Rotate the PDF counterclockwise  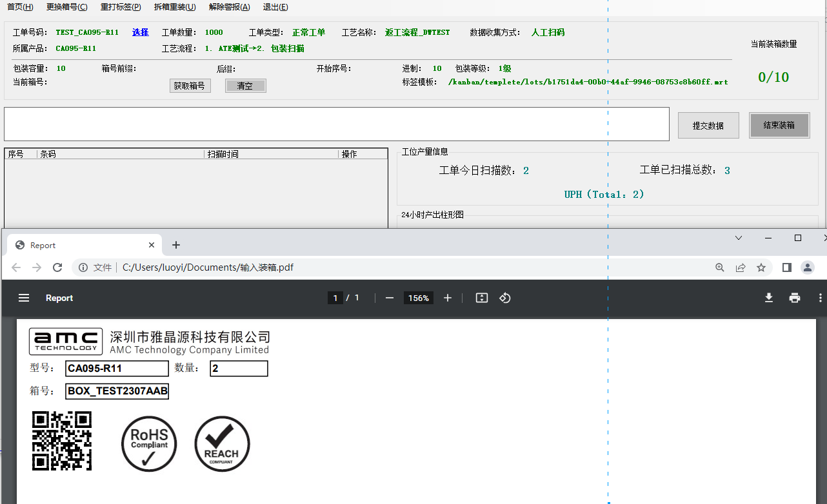[x=505, y=298]
